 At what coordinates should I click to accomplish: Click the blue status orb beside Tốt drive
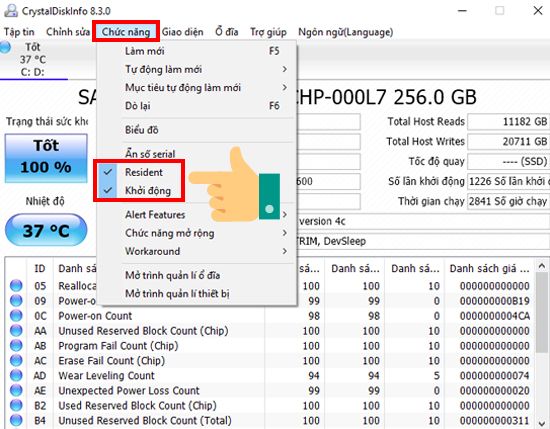click(x=5, y=47)
